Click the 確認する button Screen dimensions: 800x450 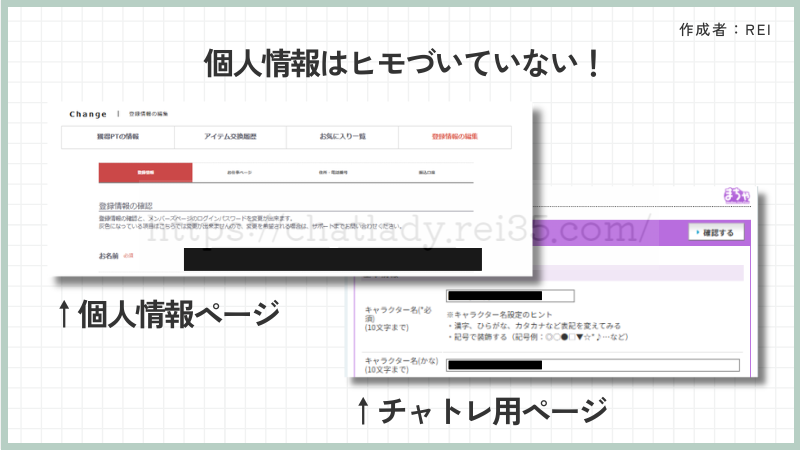pos(716,233)
